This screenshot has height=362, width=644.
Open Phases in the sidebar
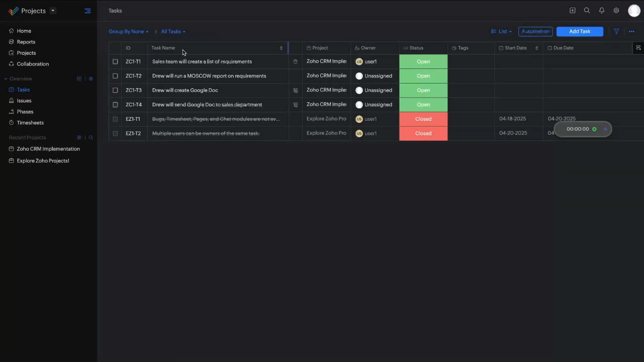[x=25, y=112]
